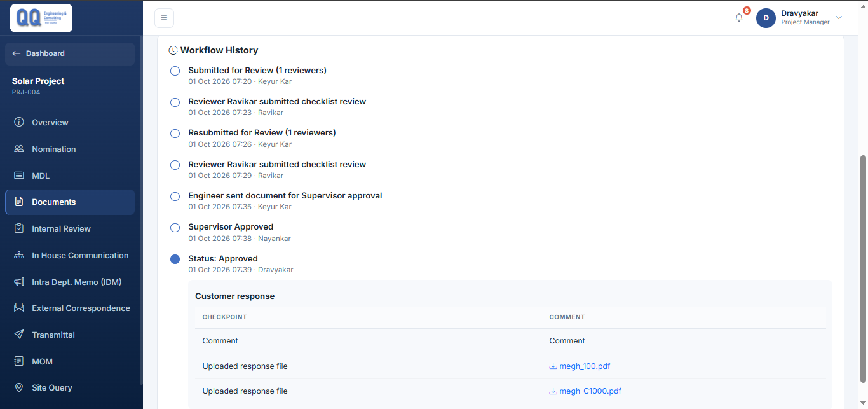Click the '01 Oct 2026 07:20 · Keyur Kar' timestamp

[x=240, y=81]
